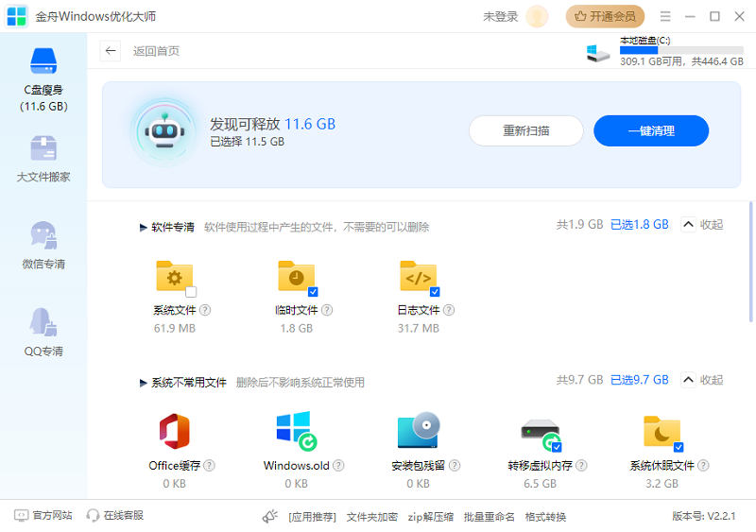Click the 已选1.8 GB selected size text
Viewport: 756px width, 532px height.
coord(640,225)
